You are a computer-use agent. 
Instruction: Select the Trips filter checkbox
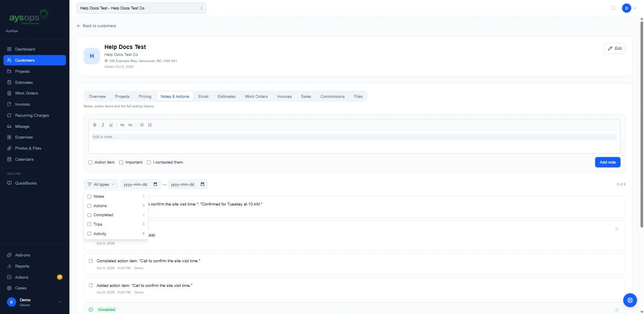coord(89,224)
